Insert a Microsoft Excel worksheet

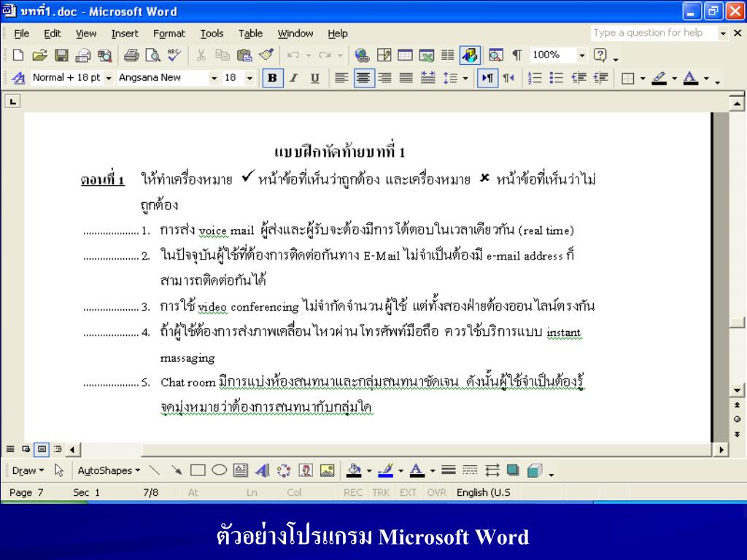[x=426, y=55]
